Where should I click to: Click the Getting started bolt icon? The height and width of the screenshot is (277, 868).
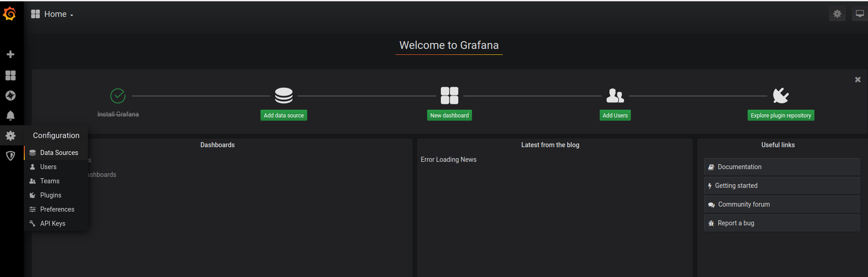pyautogui.click(x=710, y=186)
